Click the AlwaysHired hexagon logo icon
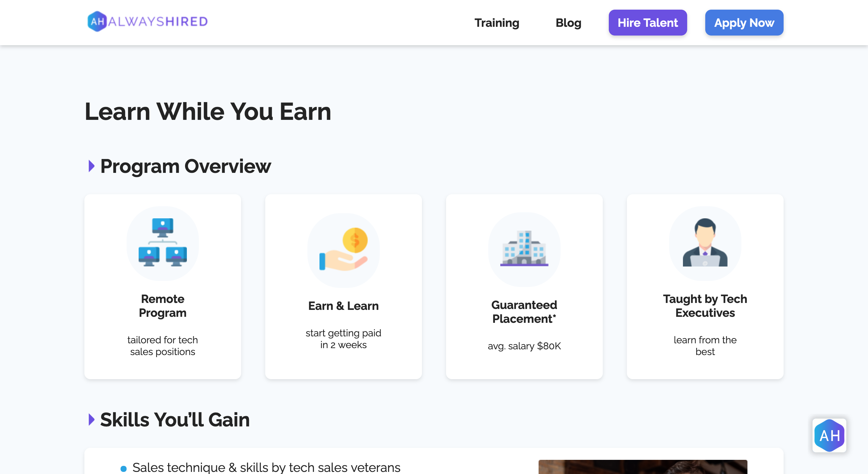Viewport: 868px width, 474px height. [97, 22]
